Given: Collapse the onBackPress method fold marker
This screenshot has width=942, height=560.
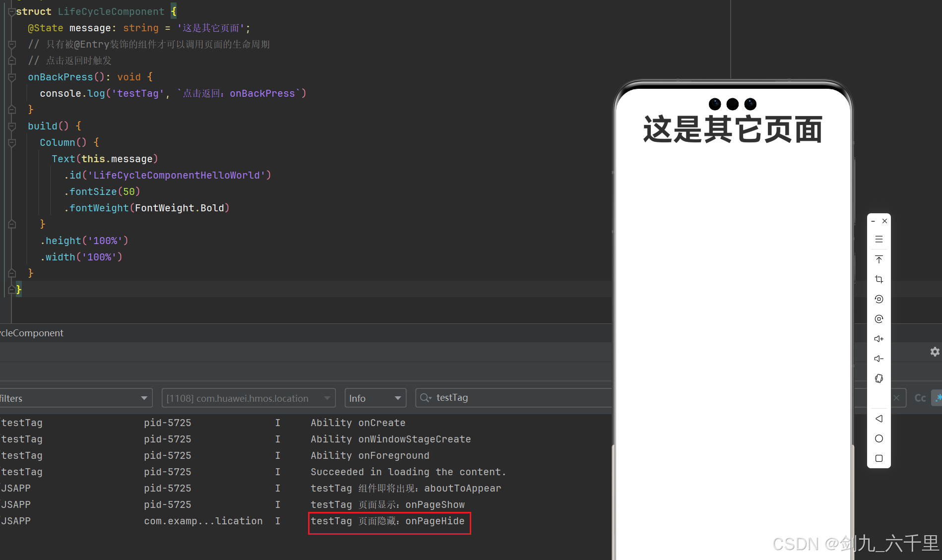Looking at the screenshot, I should 12,77.
